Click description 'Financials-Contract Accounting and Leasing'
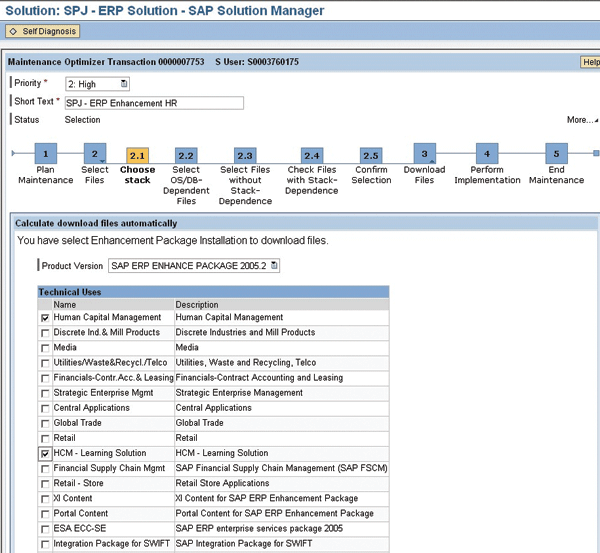 (259, 377)
